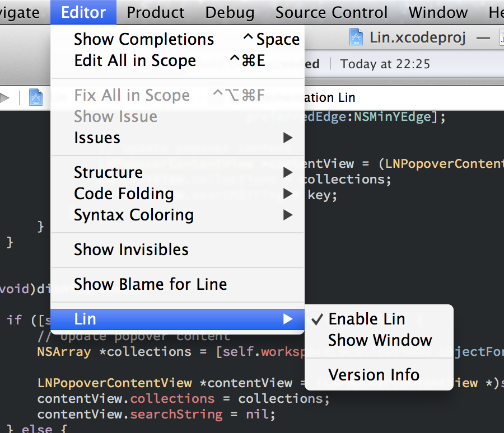Expand the Syntax Coloring submenu
The height and width of the screenshot is (433, 504).
click(134, 215)
